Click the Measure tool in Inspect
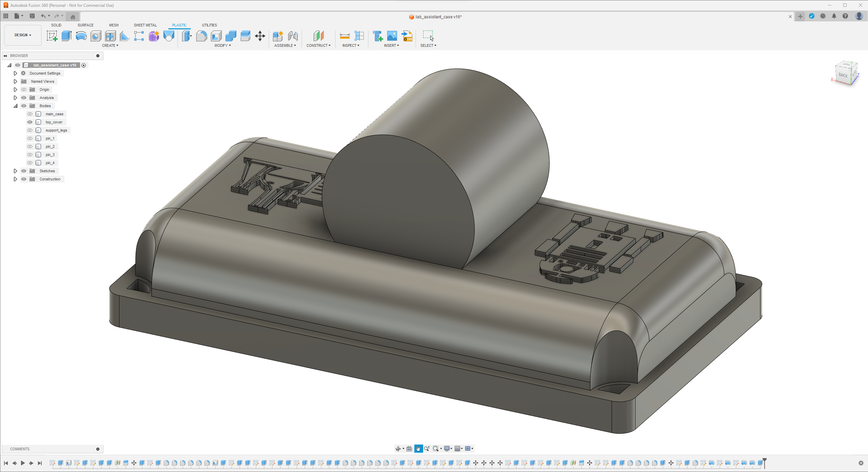Viewport: 868px width, 472px height. tap(344, 37)
